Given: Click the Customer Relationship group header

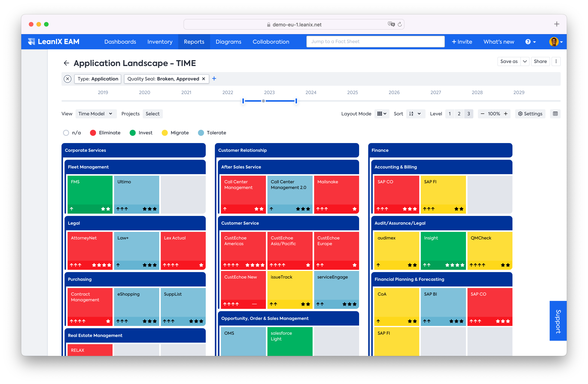Looking at the screenshot, I should click(x=287, y=150).
